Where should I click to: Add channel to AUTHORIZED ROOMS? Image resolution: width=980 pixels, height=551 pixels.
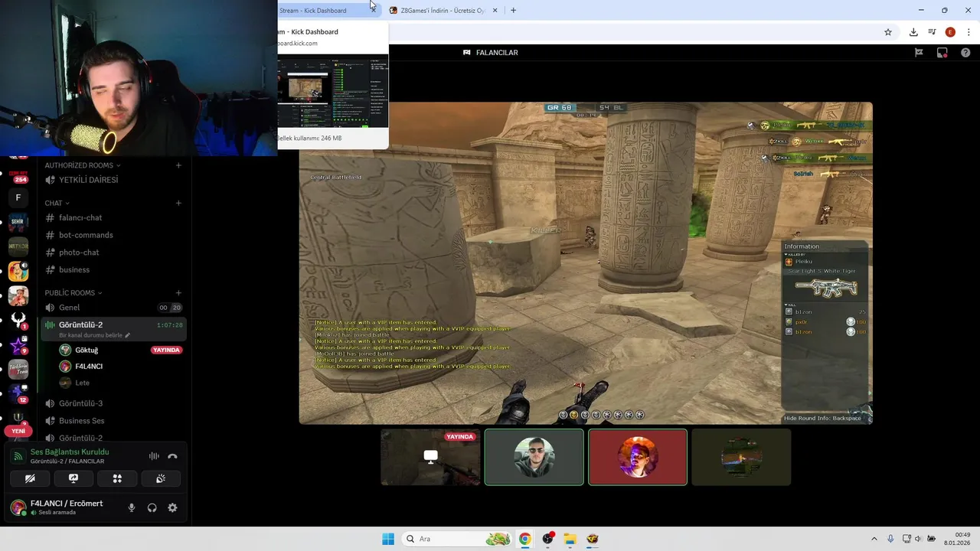coord(178,165)
